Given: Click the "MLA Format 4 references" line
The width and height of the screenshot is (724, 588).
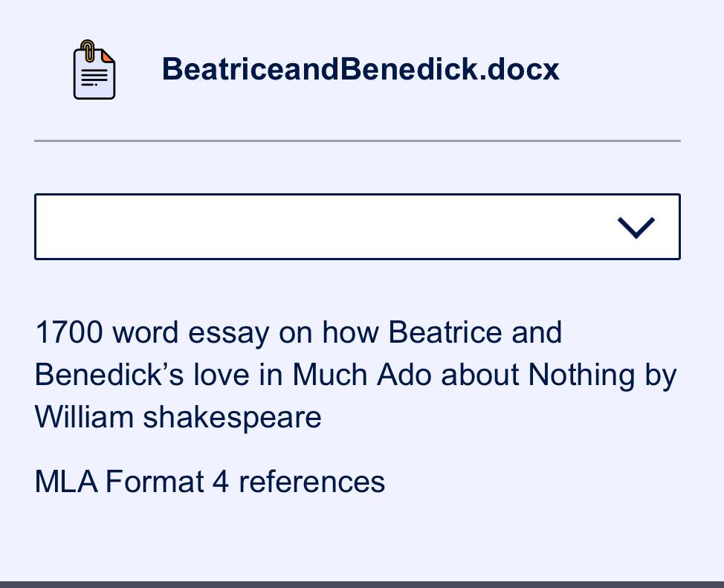Looking at the screenshot, I should tap(210, 482).
